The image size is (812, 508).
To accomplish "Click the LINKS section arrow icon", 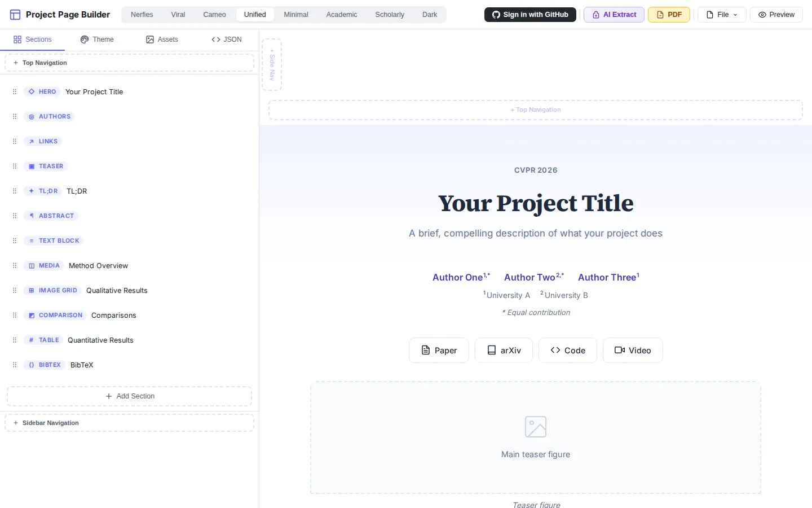I will click(32, 141).
